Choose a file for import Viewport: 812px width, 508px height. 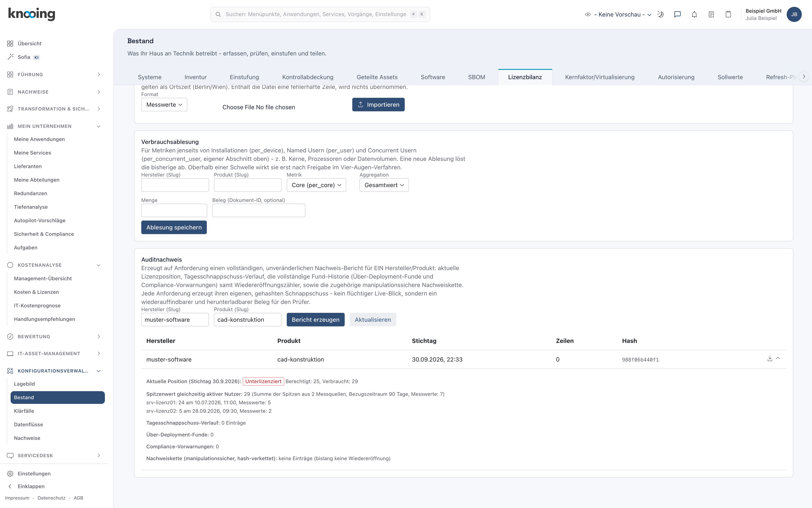258,107
